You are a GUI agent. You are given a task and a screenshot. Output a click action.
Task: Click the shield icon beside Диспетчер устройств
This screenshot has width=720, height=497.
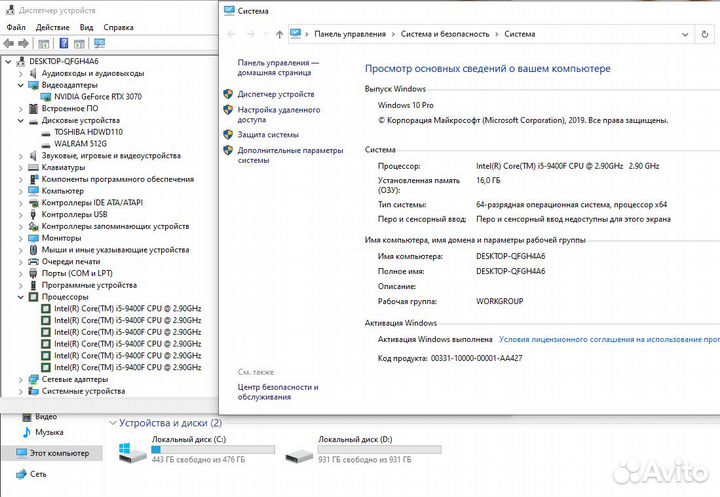[x=228, y=94]
